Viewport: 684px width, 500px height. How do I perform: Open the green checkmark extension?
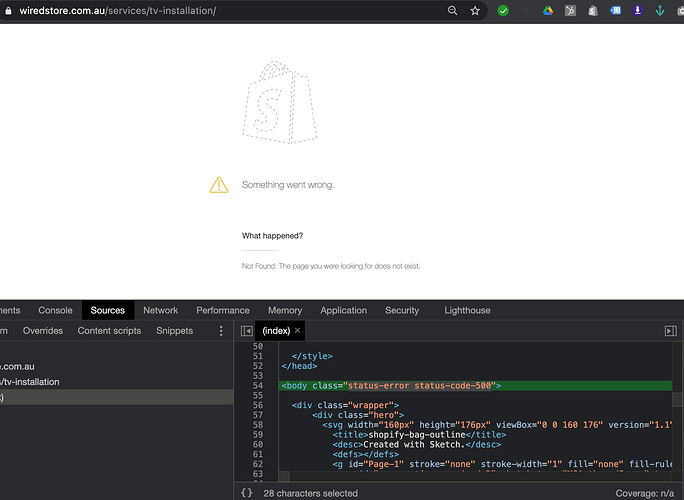[x=504, y=11]
